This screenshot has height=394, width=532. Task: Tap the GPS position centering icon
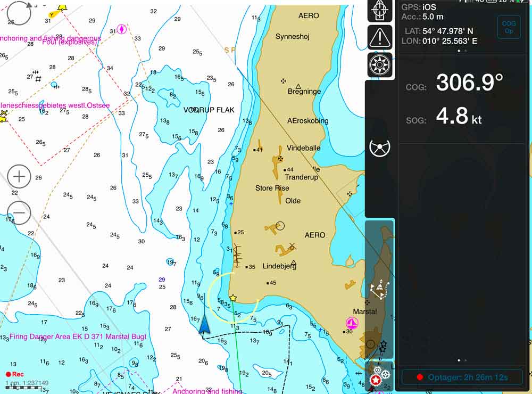[x=380, y=11]
